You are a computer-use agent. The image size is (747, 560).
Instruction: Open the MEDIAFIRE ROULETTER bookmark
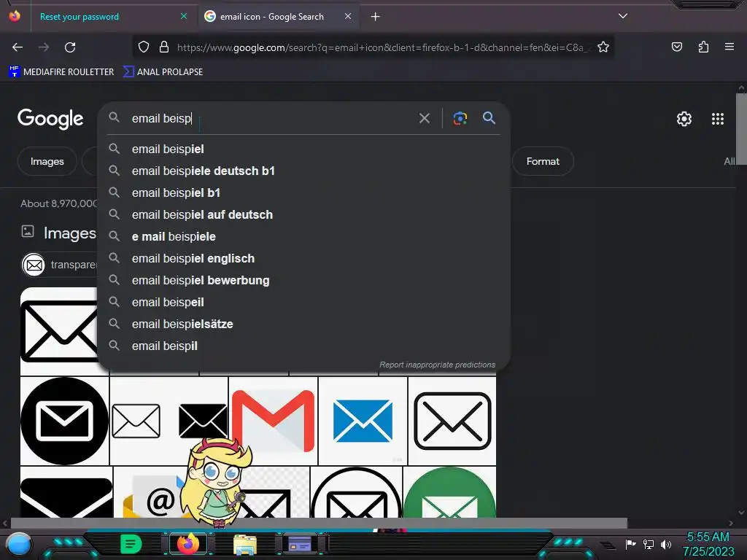tap(61, 72)
